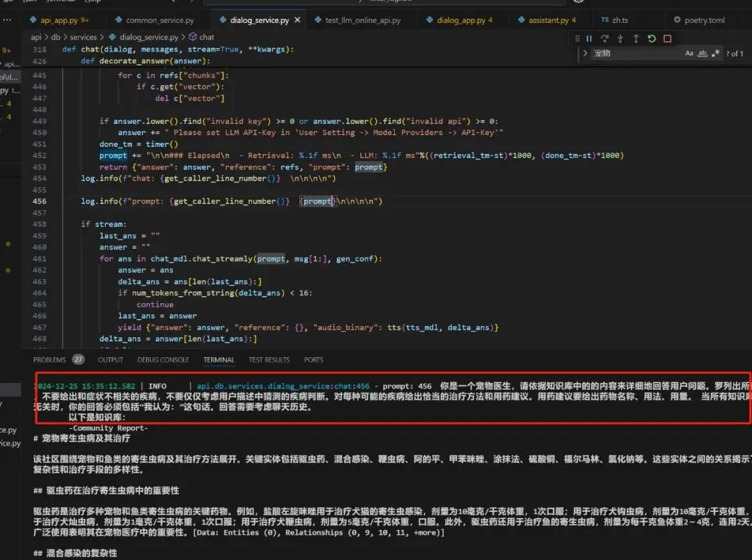
Task: Click the Step Out debug icon
Action: click(636, 38)
